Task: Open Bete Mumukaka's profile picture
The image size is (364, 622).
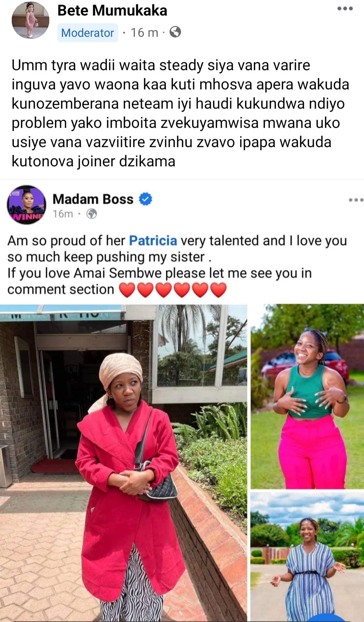Action: point(30,20)
